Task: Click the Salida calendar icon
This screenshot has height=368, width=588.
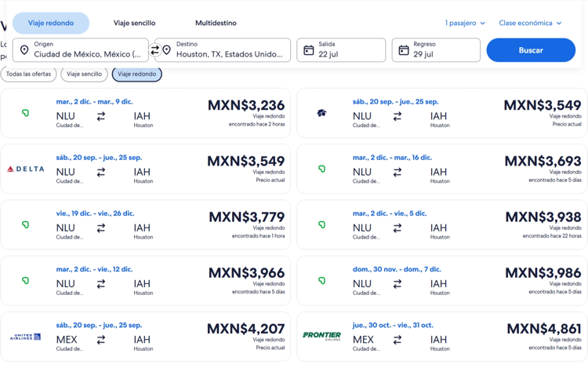Action: [x=309, y=50]
